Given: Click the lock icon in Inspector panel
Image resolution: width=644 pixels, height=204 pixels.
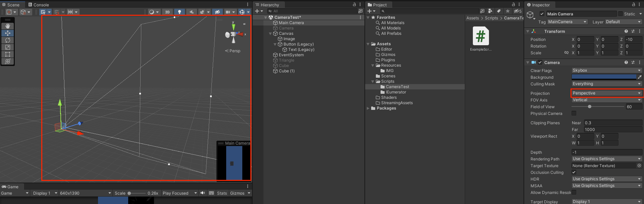Looking at the screenshot, I should pos(633,5).
